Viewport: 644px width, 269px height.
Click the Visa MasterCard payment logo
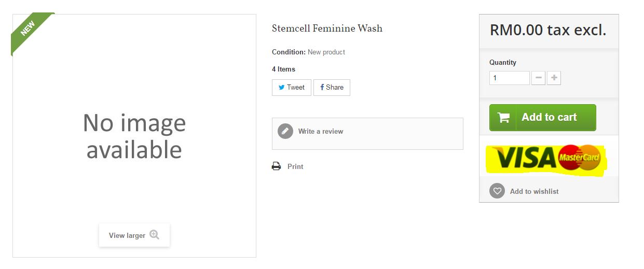tap(547, 158)
